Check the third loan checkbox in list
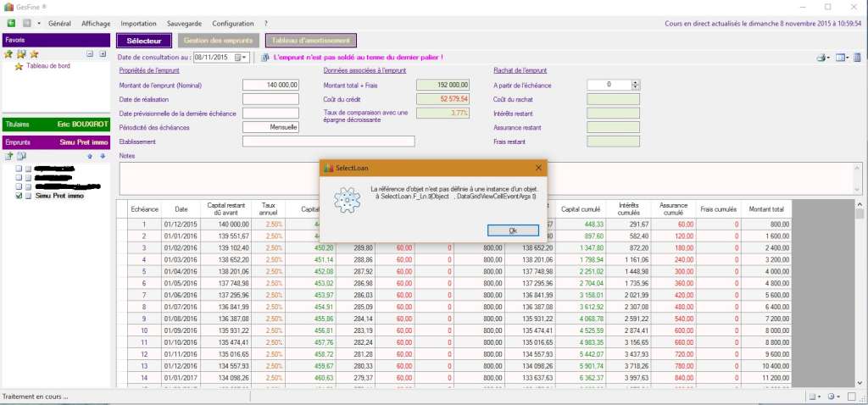 pos(19,186)
